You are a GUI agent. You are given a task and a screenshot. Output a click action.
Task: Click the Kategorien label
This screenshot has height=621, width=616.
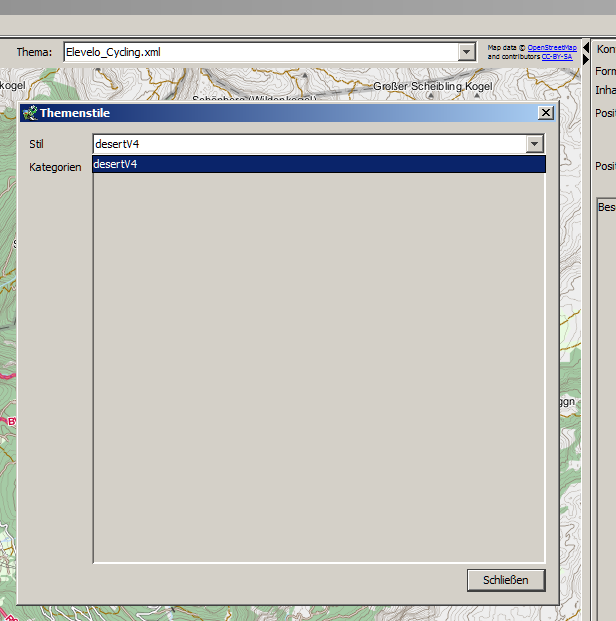(55, 167)
